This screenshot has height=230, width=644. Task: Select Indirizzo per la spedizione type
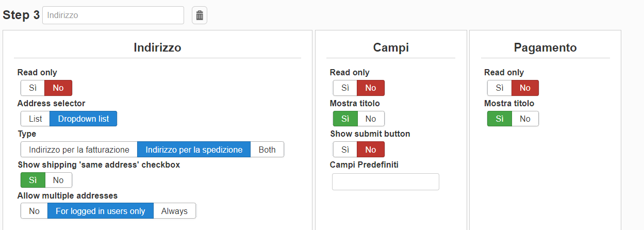click(194, 150)
